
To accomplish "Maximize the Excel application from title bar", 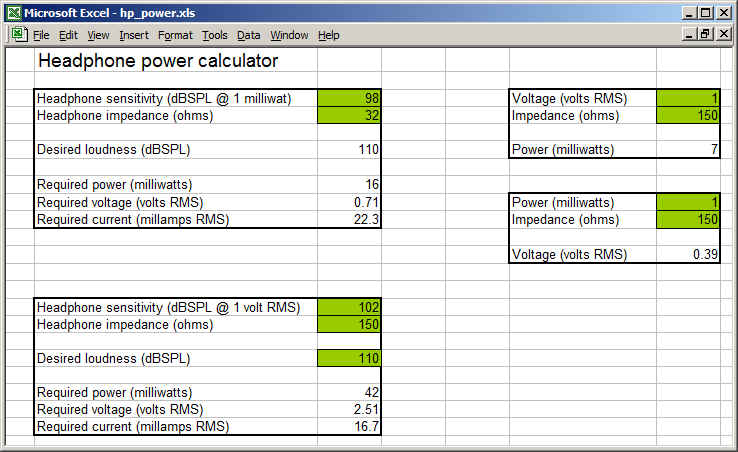I will (706, 13).
